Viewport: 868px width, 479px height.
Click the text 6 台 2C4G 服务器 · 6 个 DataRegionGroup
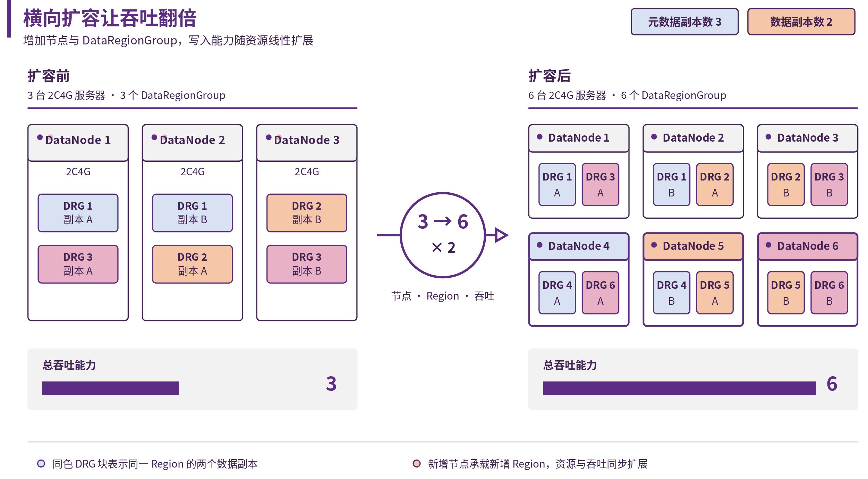pyautogui.click(x=627, y=95)
